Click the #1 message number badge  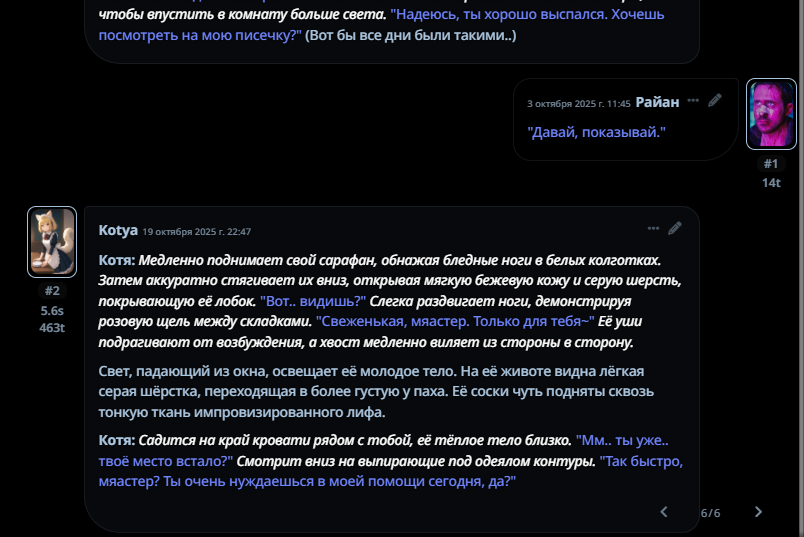click(x=771, y=164)
